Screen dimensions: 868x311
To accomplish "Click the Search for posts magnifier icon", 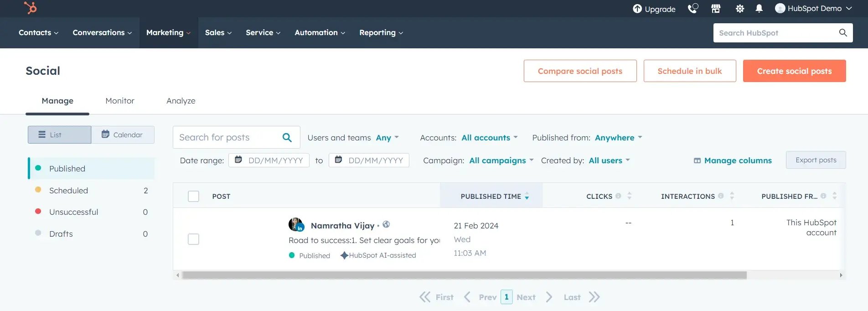I will [287, 137].
